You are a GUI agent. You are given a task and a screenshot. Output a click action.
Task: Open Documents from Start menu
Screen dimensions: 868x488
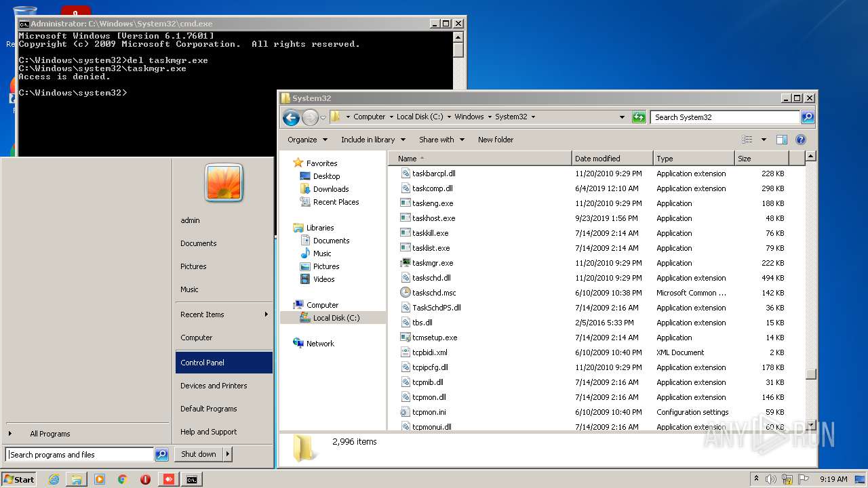pos(224,243)
